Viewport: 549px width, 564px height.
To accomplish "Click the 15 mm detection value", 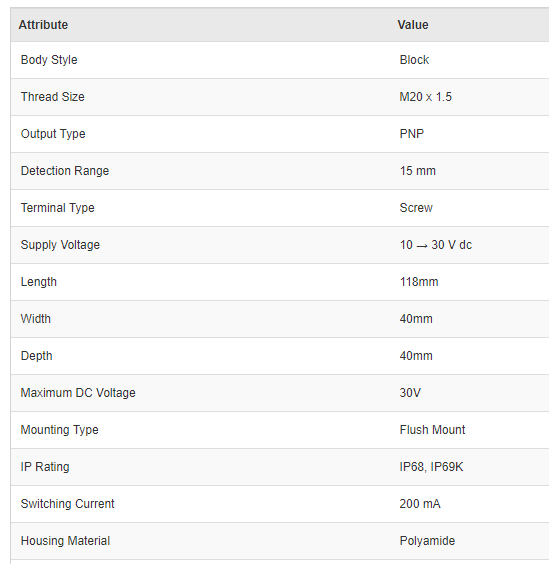I will [x=418, y=171].
